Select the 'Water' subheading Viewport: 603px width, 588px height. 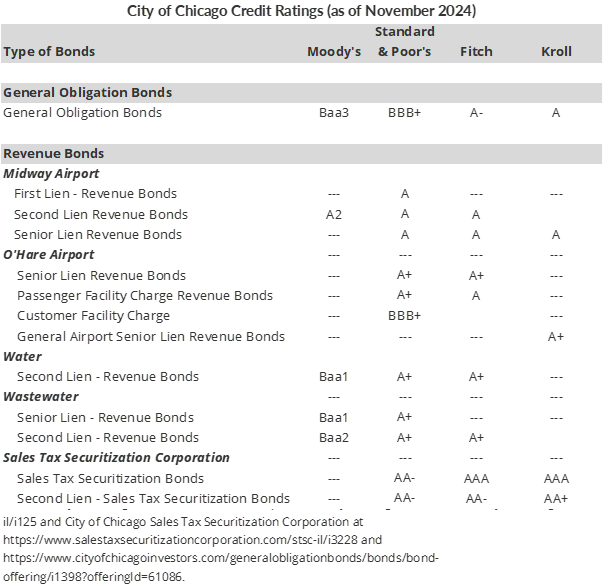[x=22, y=356]
